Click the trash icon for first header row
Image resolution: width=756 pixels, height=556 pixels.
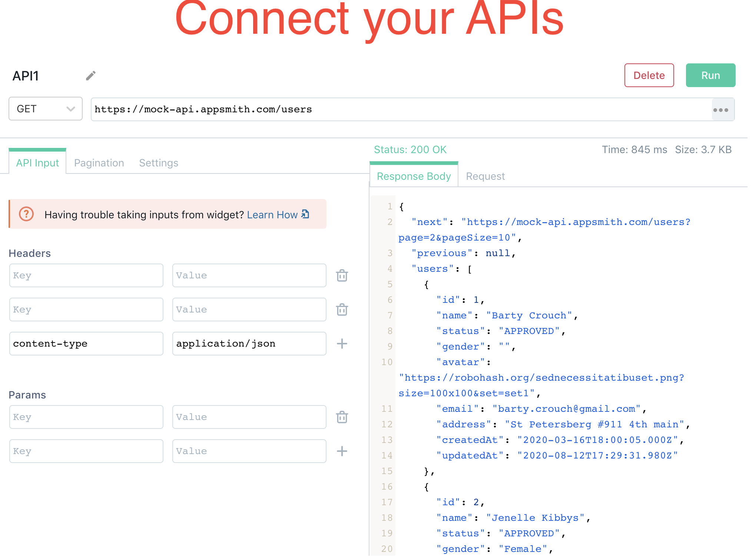342,275
